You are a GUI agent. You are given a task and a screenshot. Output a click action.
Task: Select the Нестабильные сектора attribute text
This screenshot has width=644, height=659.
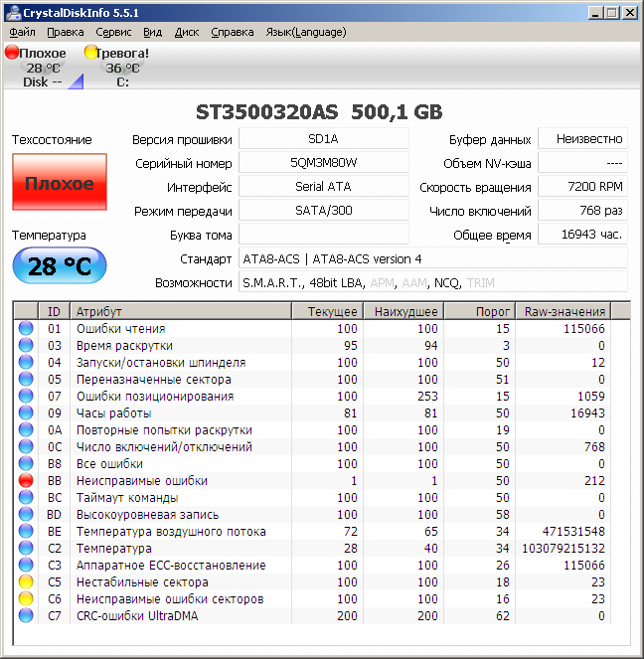pyautogui.click(x=142, y=582)
